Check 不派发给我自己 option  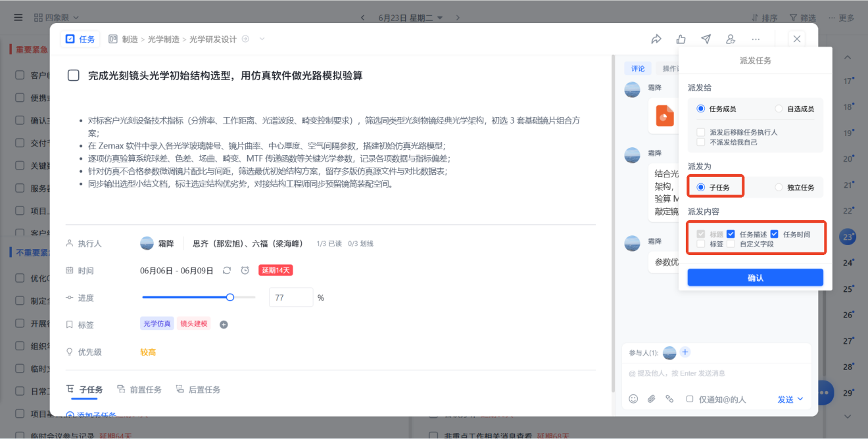tap(701, 142)
